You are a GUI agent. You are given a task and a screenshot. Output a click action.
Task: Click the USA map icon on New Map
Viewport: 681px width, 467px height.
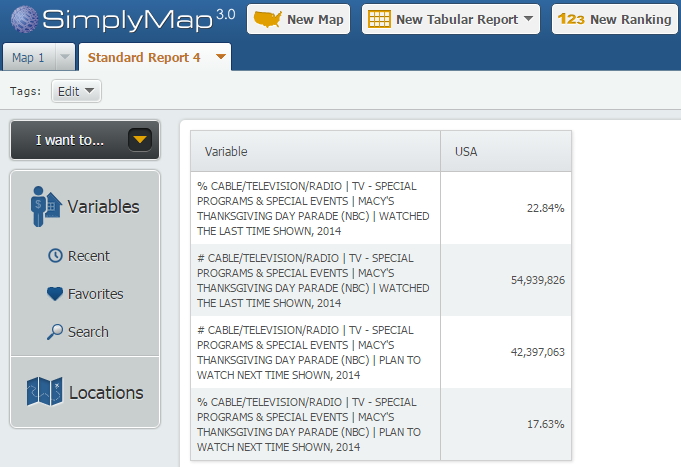(267, 19)
